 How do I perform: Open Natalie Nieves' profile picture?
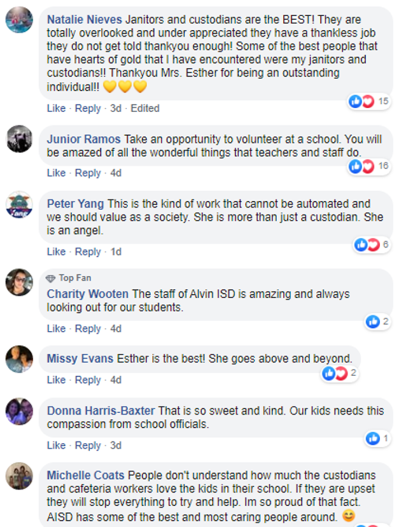(19, 21)
